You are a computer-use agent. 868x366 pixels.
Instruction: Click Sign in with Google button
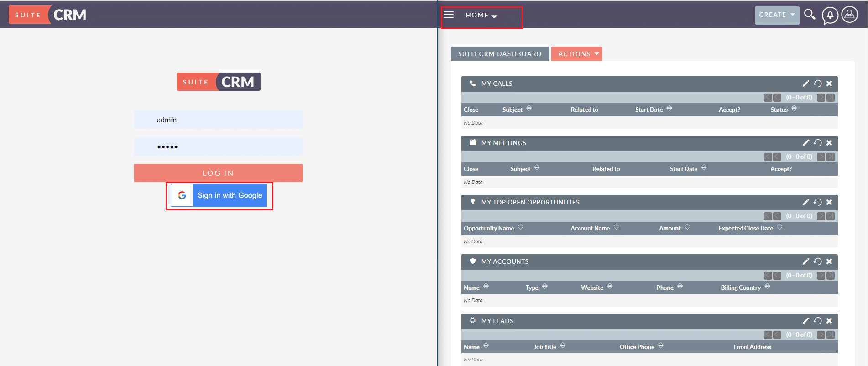[x=219, y=195]
